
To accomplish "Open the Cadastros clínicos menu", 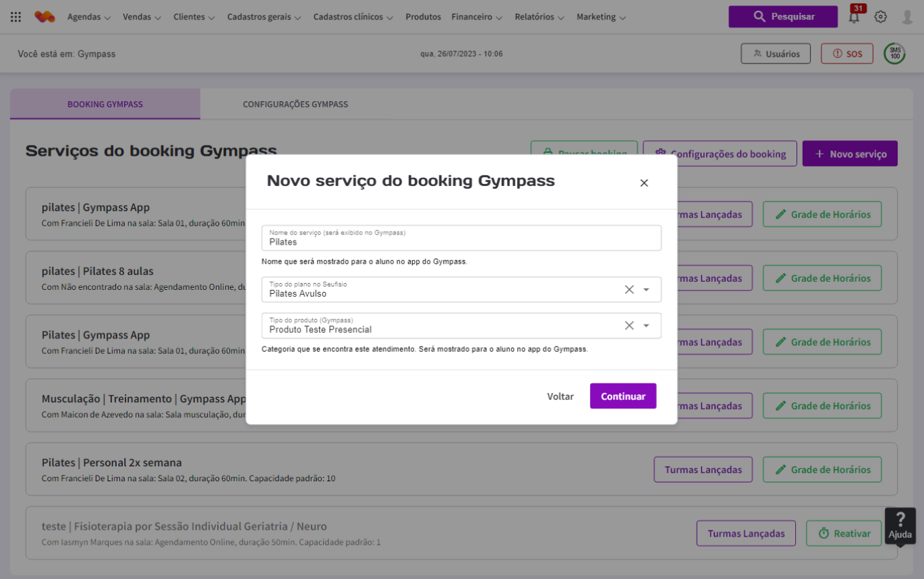I will click(353, 17).
